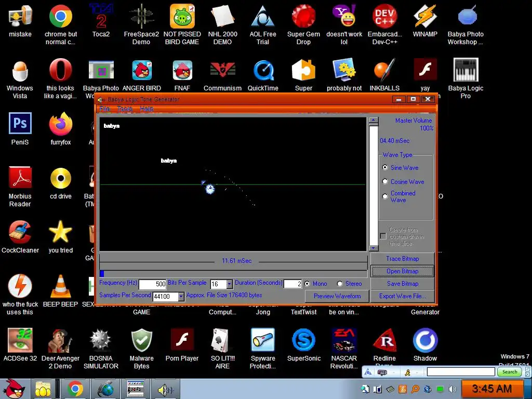The height and width of the screenshot is (399, 532).
Task: Open the Tools menu in Tone Generator
Action: click(x=125, y=109)
